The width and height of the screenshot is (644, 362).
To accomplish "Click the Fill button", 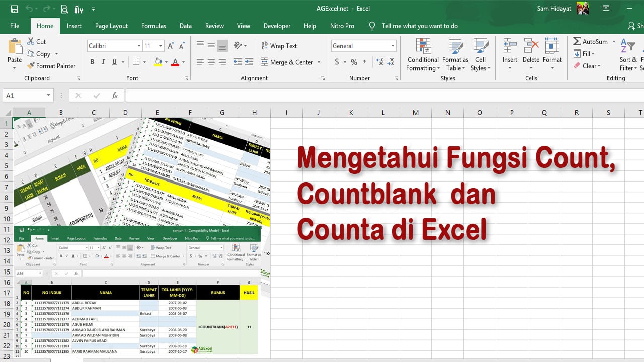I will coord(584,54).
